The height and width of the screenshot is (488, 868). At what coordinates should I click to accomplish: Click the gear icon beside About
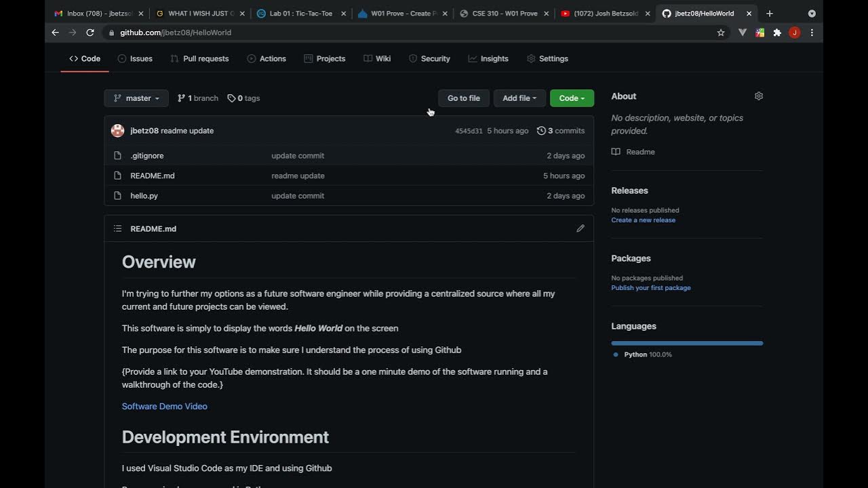pos(759,96)
